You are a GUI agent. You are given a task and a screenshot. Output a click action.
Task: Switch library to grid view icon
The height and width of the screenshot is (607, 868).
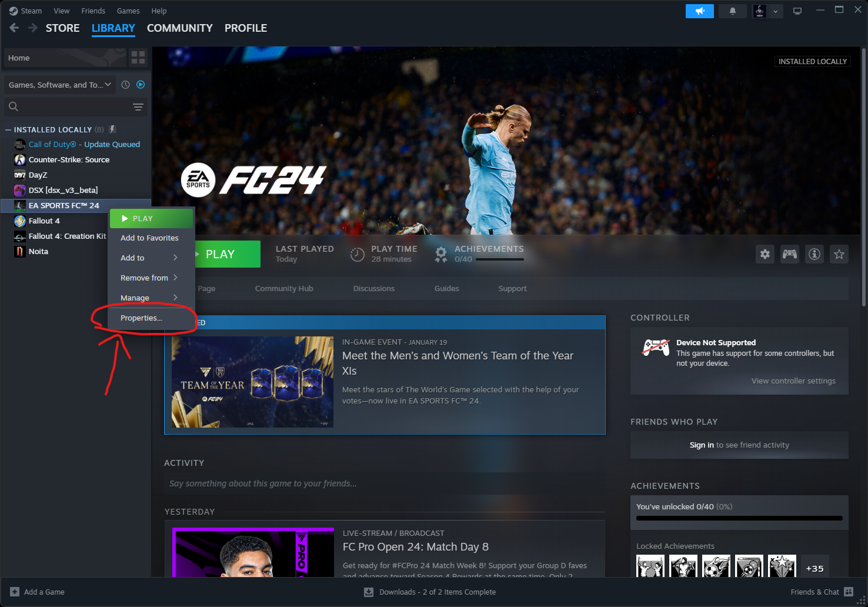point(138,58)
